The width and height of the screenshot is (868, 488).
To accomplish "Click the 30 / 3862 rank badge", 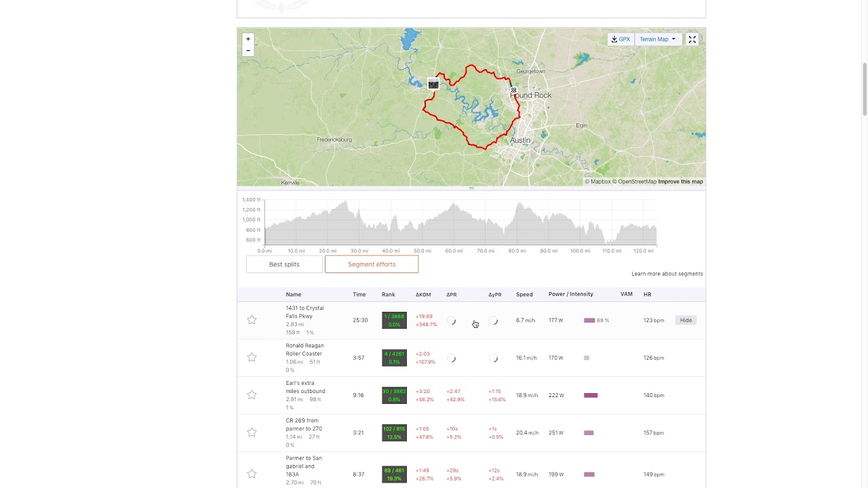I will [x=394, y=395].
